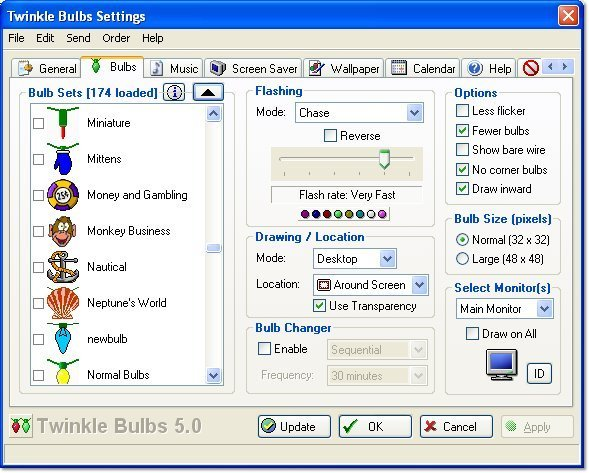589x473 pixels.
Task: Switch to the Wallpaper tab
Action: click(x=344, y=68)
